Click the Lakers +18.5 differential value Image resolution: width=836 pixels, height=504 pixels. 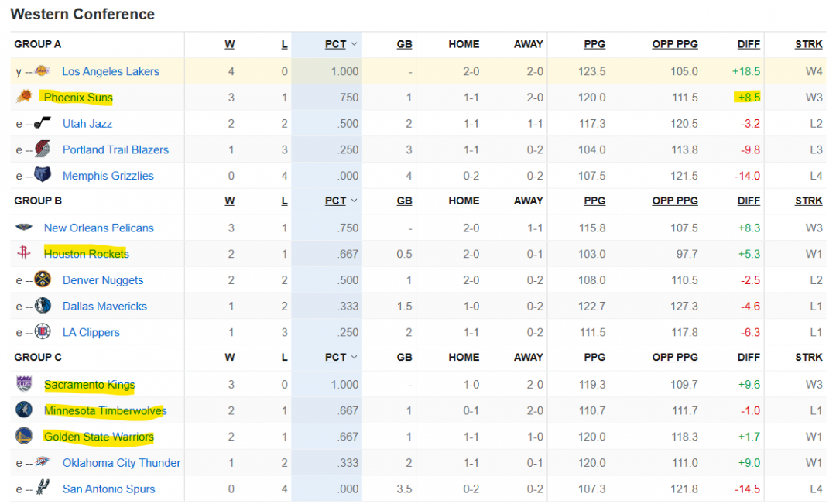[x=746, y=71]
